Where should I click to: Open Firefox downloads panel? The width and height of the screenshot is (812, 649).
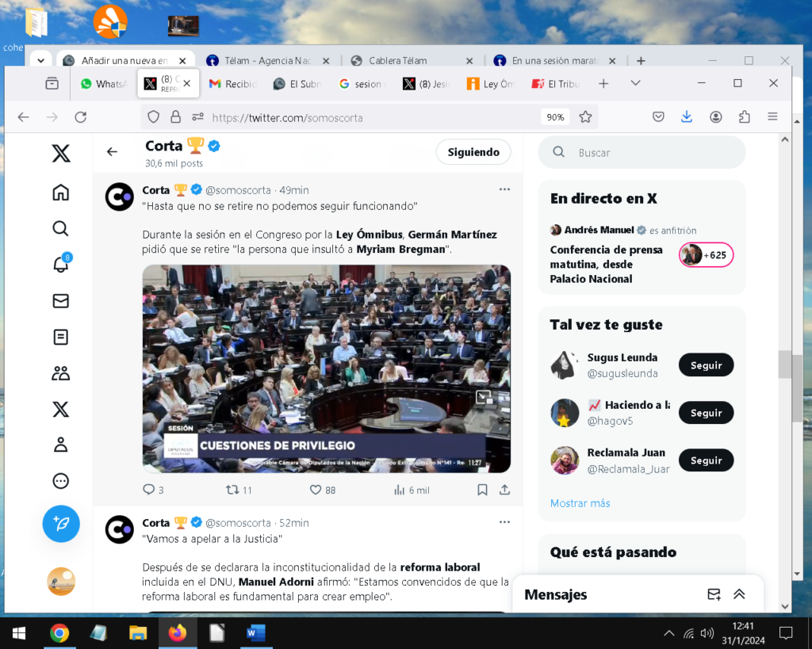pos(687,117)
